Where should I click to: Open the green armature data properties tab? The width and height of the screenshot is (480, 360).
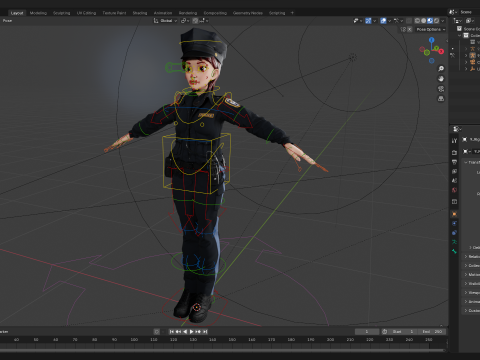pos(454,242)
